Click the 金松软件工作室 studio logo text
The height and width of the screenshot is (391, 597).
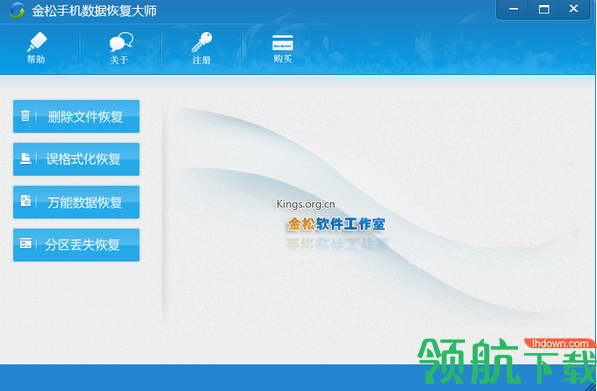coord(336,224)
